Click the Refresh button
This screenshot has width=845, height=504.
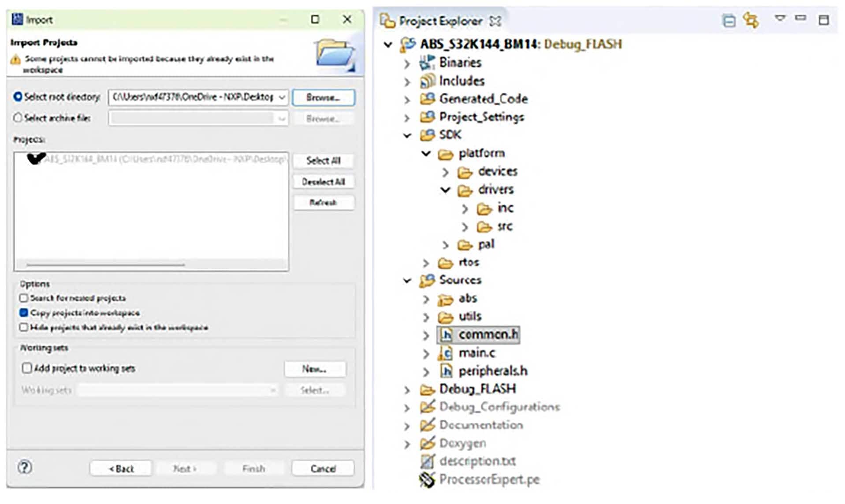click(323, 202)
